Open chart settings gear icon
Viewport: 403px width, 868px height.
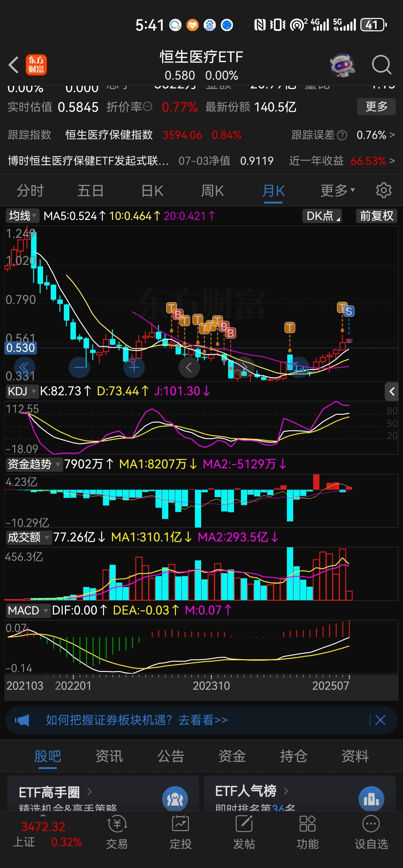pos(384,190)
